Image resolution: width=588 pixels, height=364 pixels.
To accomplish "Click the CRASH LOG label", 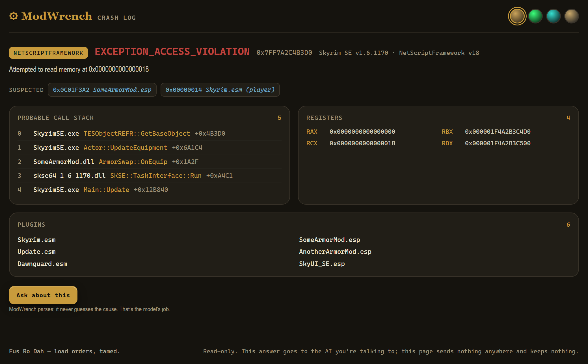I will [116, 18].
